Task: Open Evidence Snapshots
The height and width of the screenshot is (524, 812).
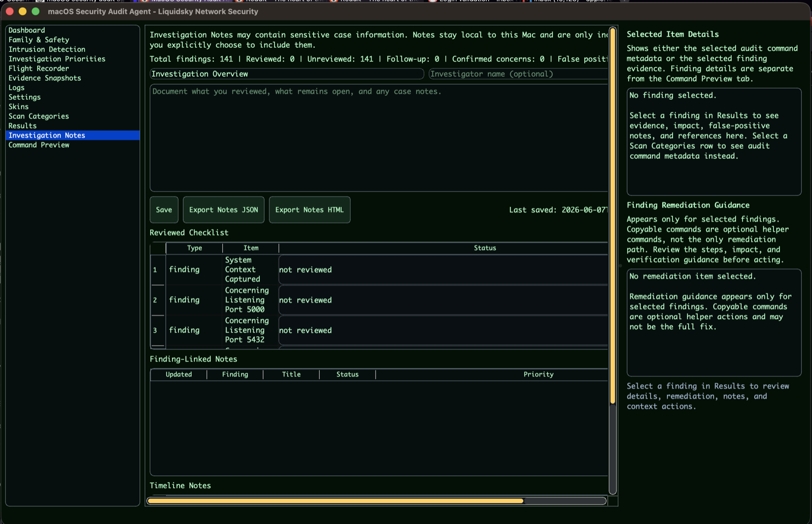Action: pos(73,78)
